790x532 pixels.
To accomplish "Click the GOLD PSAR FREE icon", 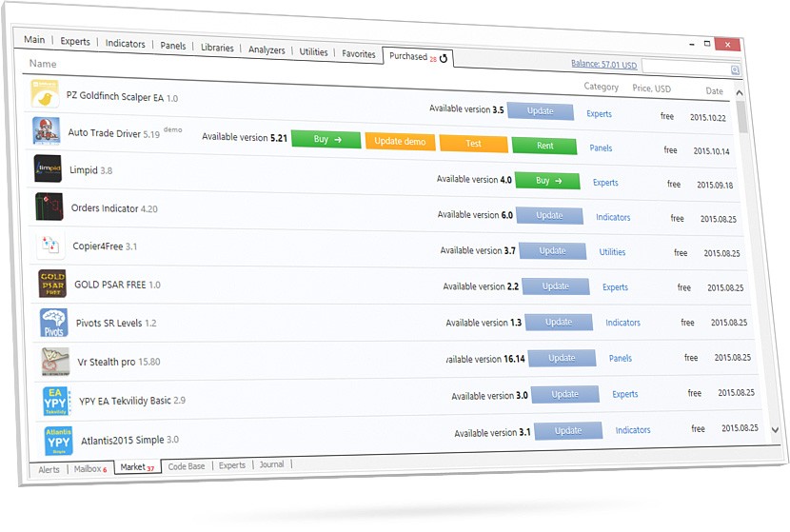I will click(52, 284).
